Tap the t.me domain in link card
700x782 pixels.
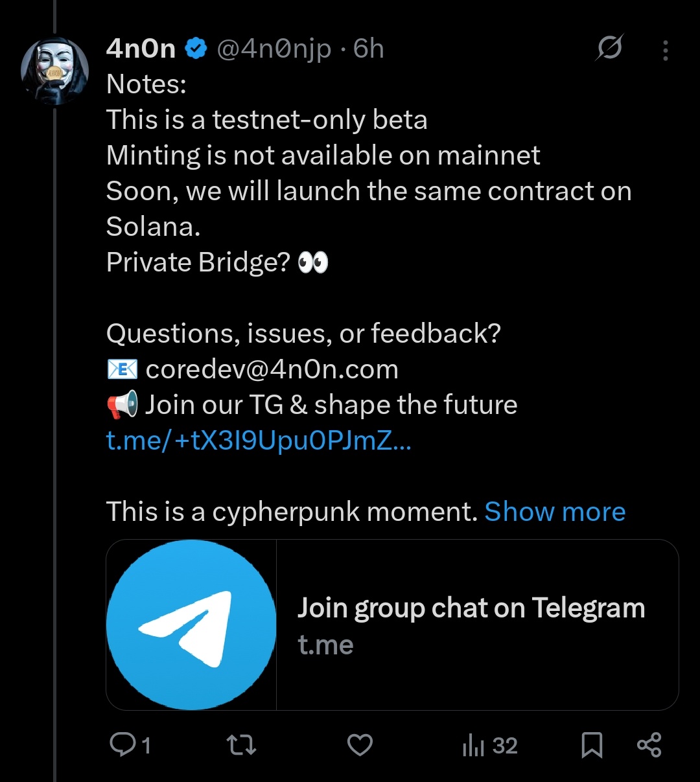pyautogui.click(x=325, y=645)
